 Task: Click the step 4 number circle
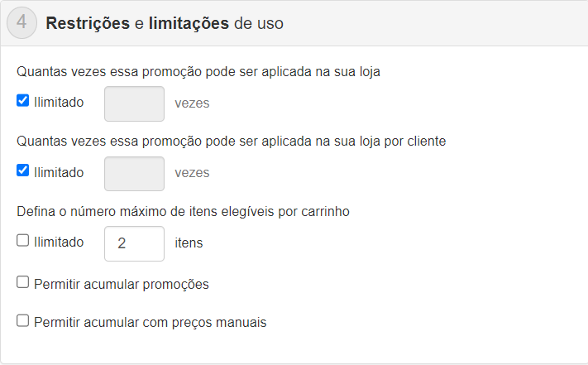pos(22,23)
